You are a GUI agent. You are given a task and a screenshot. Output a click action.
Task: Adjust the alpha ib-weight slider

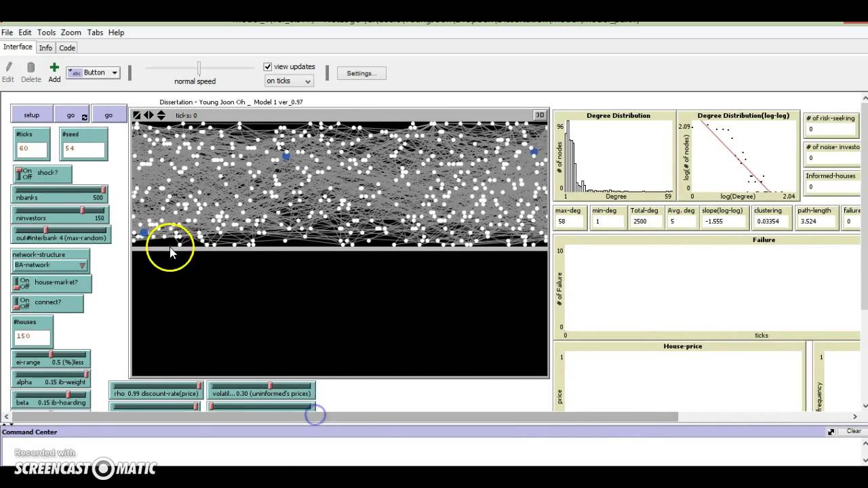50,378
